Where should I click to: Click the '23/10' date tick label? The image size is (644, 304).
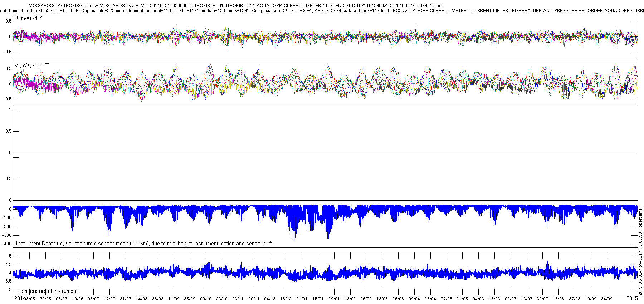point(222,299)
